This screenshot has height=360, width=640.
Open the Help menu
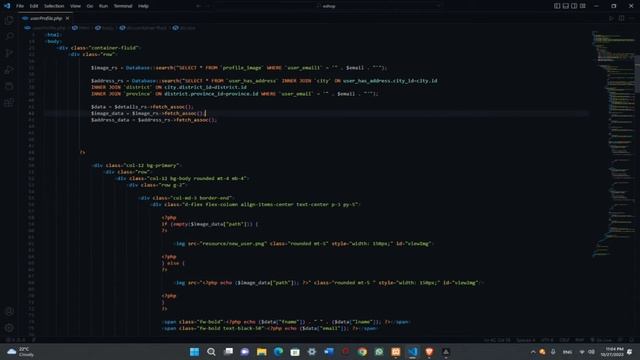coord(143,6)
